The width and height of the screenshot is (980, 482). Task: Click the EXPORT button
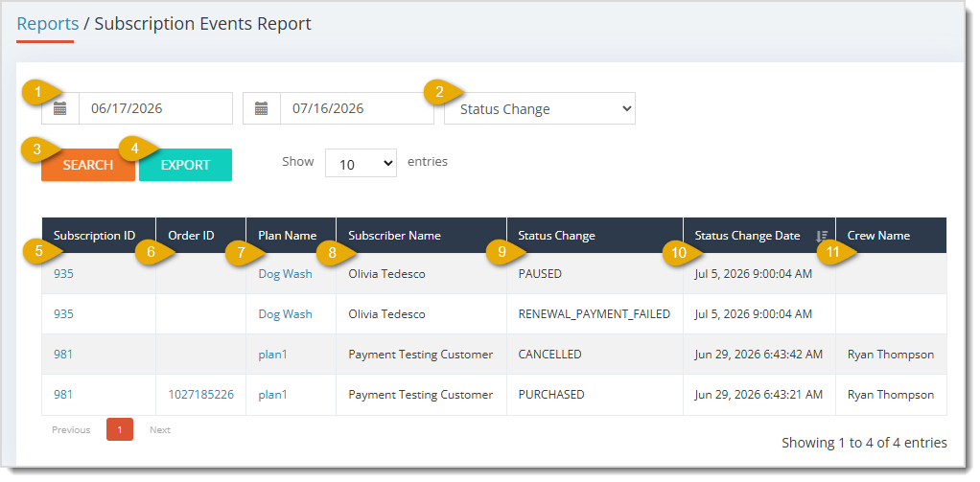click(x=186, y=165)
